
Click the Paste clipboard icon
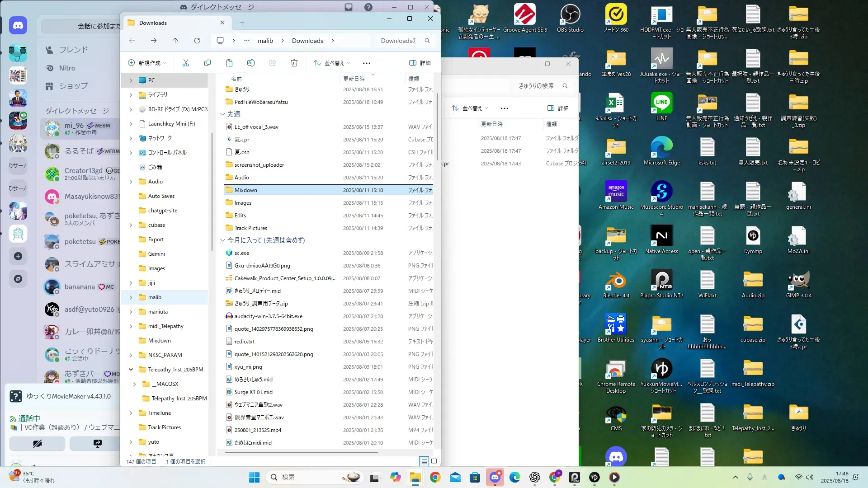point(229,63)
